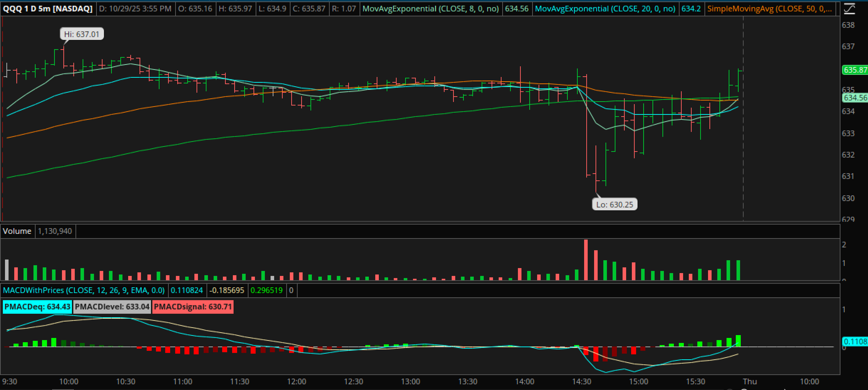Click the Lo: 630.25 price bubble
This screenshot has height=390, width=868.
pos(614,204)
